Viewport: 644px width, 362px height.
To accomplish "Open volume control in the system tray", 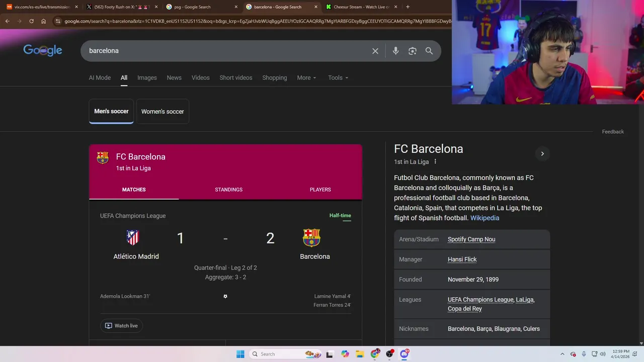I will coord(603,354).
